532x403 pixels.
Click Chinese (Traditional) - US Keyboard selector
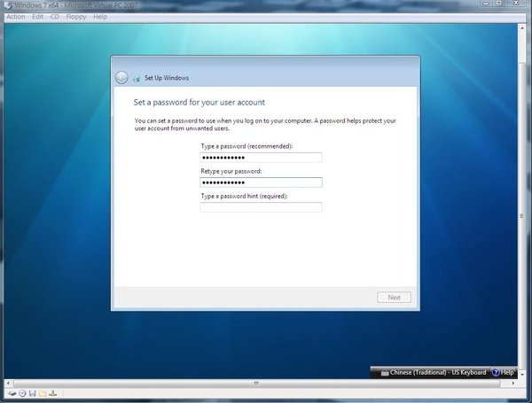[x=434, y=373]
